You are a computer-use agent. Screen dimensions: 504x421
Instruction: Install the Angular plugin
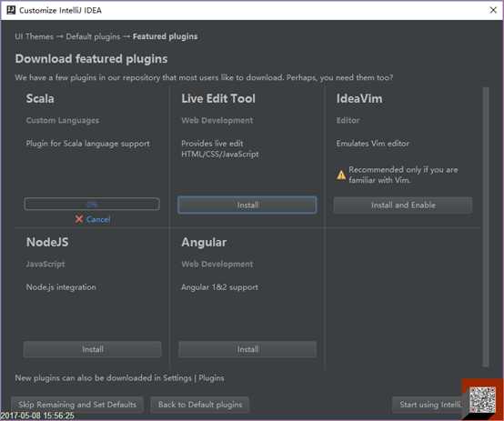[247, 349]
